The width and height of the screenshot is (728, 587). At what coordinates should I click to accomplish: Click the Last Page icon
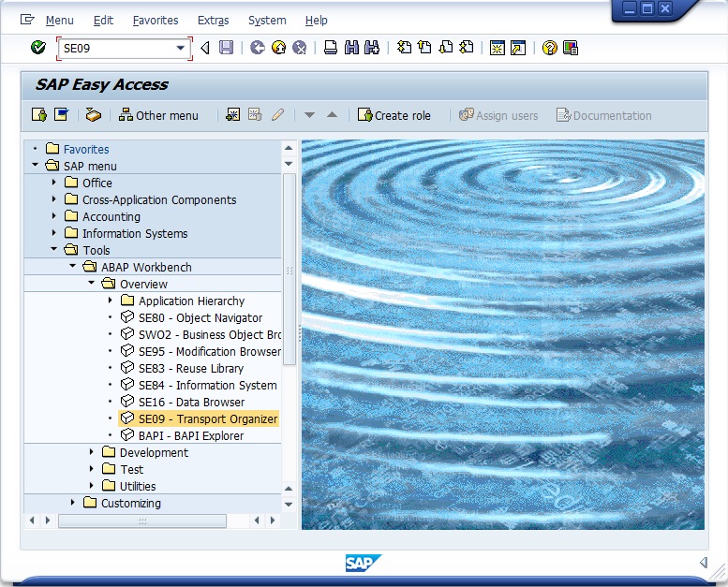click(x=467, y=48)
